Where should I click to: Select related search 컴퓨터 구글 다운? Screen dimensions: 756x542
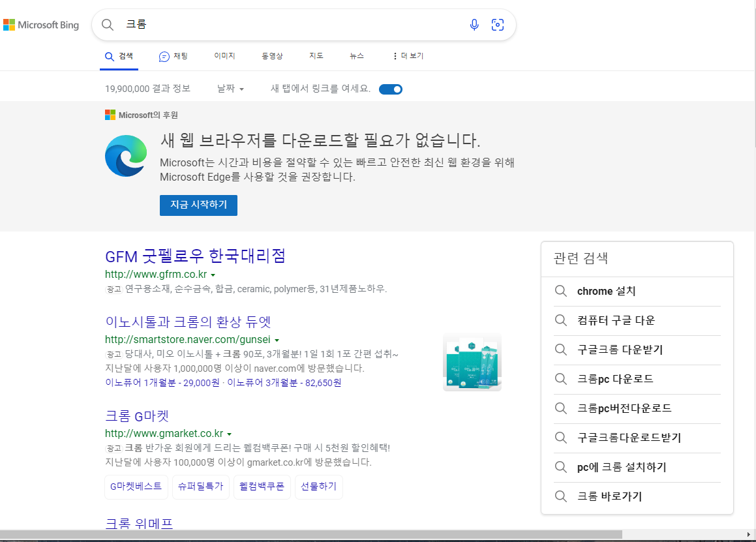[616, 321]
